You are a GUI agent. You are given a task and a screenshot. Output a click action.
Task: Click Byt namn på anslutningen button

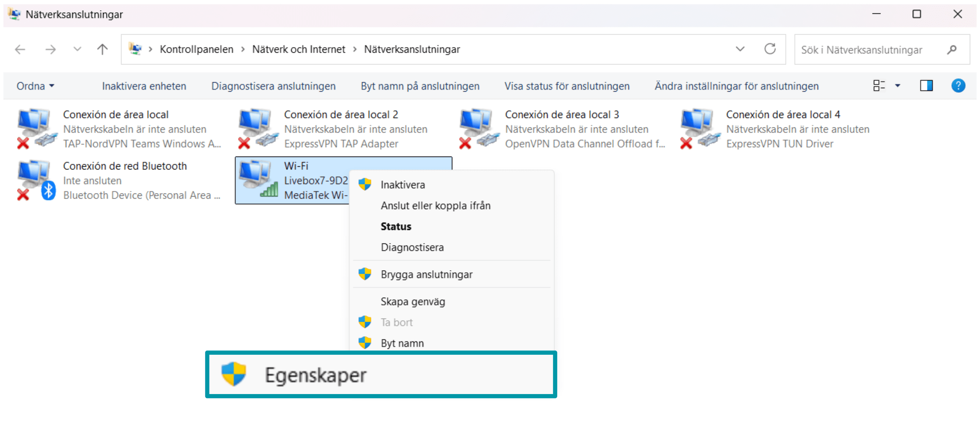[x=420, y=86]
